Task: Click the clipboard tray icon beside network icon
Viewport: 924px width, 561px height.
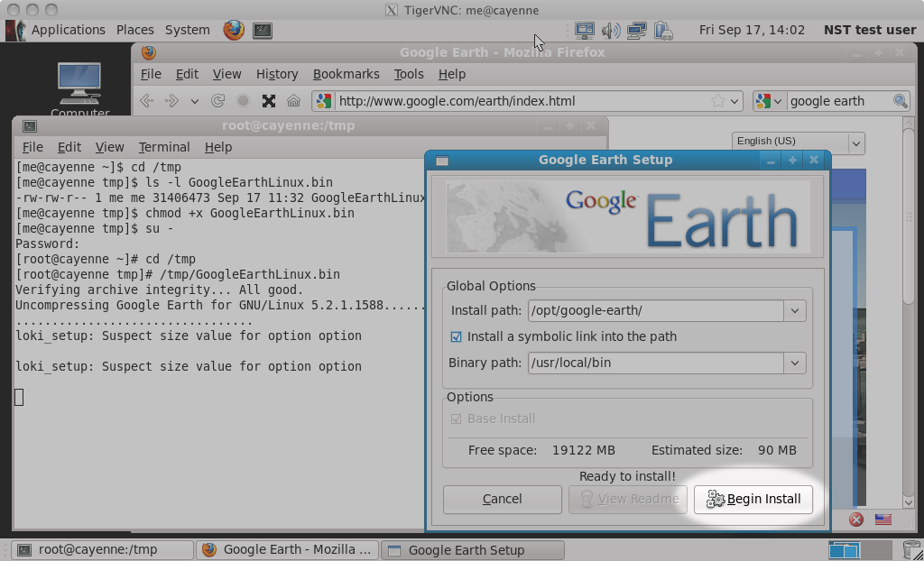Action: tap(663, 30)
